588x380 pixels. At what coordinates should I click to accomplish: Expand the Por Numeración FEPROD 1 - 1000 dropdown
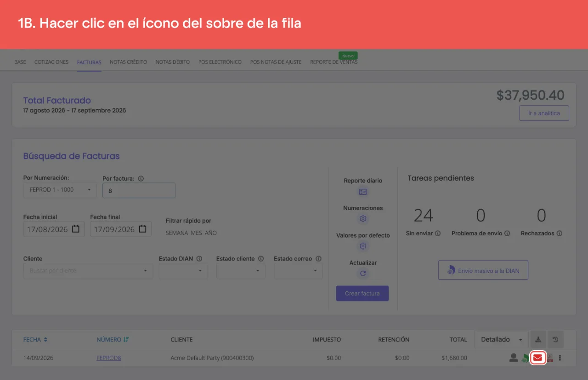coord(60,190)
